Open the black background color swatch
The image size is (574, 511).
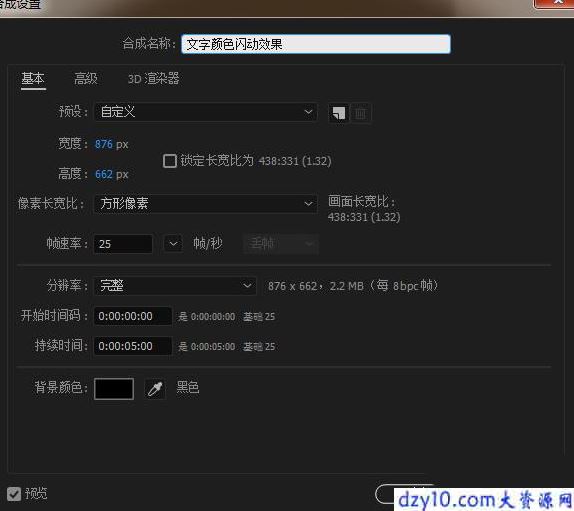coord(114,389)
